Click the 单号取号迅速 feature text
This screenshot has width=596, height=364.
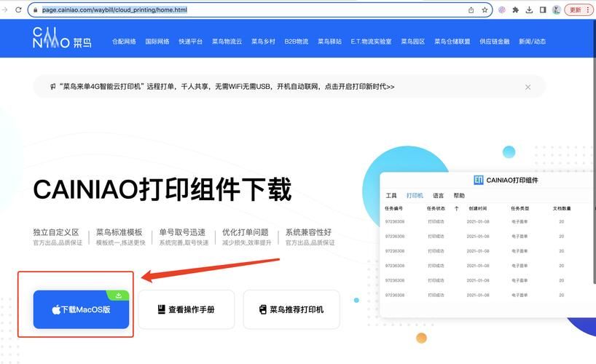182,232
